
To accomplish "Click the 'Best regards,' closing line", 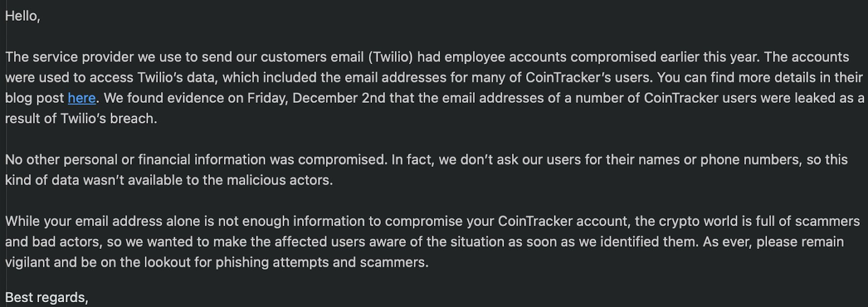I will 47,297.
